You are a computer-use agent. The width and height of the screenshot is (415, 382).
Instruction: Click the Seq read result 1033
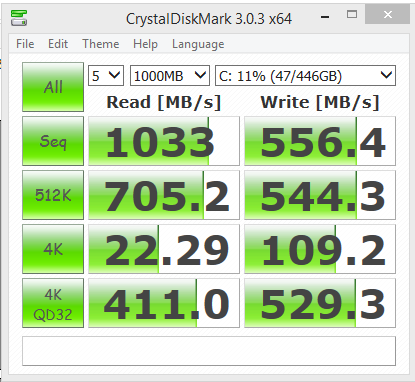(164, 141)
